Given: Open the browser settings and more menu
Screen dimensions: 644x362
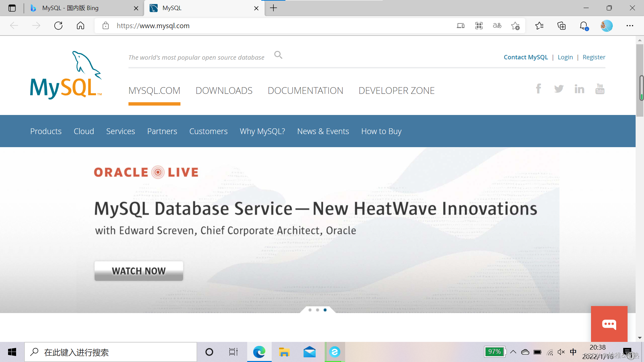Looking at the screenshot, I should click(x=630, y=26).
